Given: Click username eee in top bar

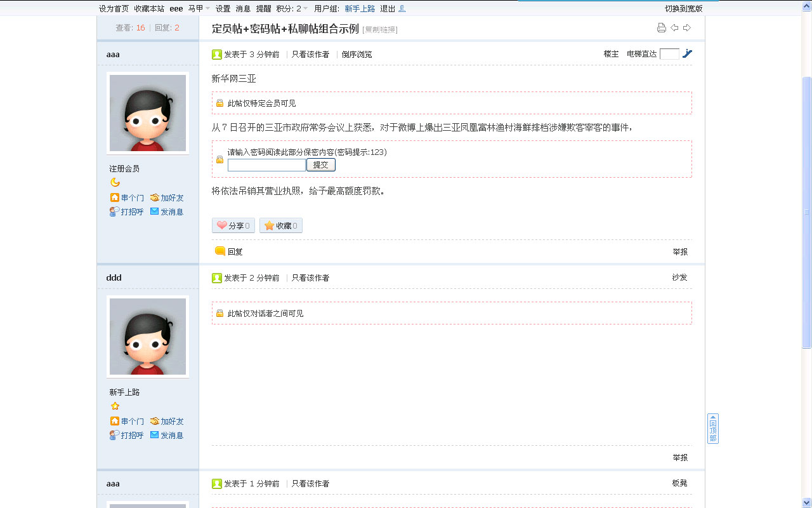Looking at the screenshot, I should [176, 8].
